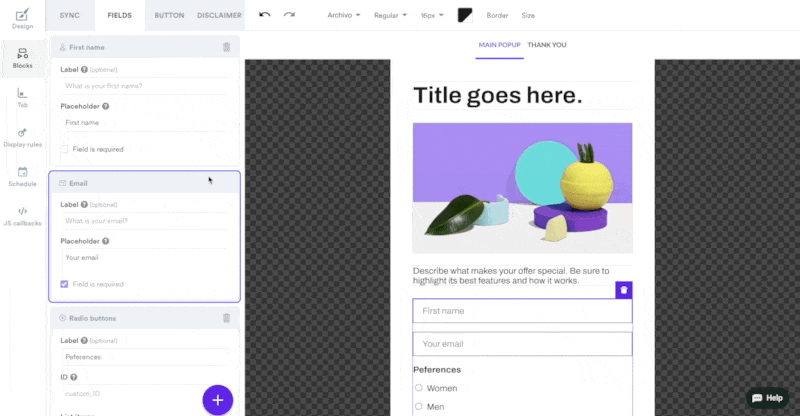800x416 pixels.
Task: Switch to the FIELDS tab
Action: 119,15
